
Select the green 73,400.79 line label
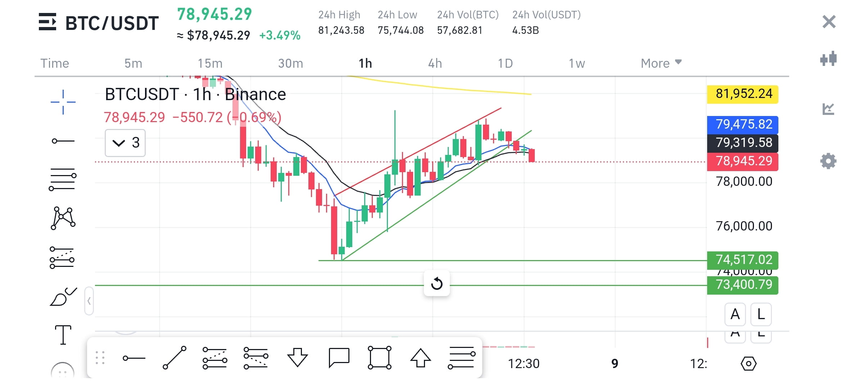click(x=743, y=285)
